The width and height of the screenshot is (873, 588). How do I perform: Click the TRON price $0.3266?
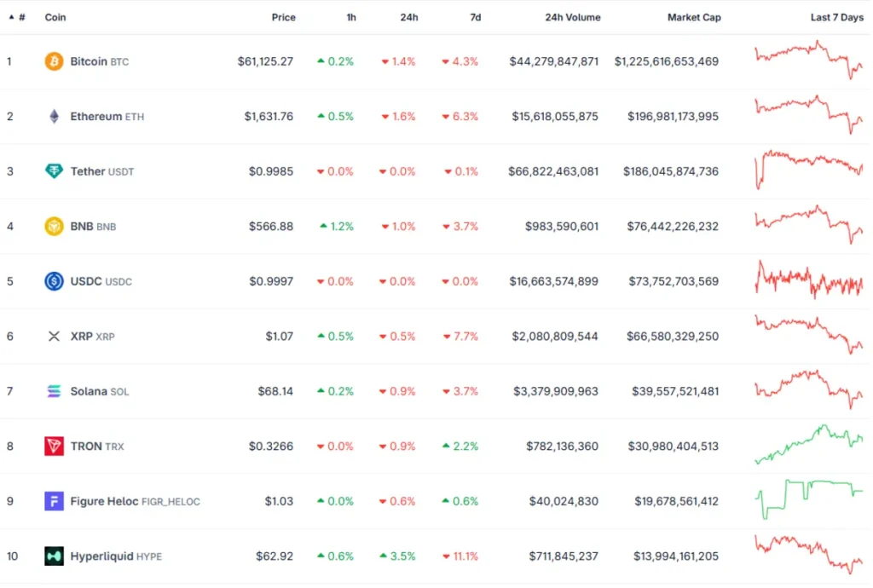pos(270,447)
